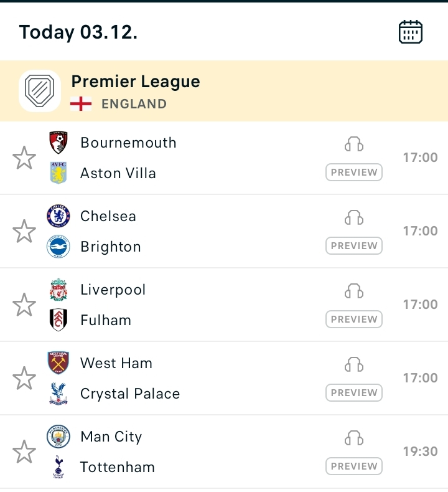Click the England flag icon
The height and width of the screenshot is (492, 448).
coord(81,104)
